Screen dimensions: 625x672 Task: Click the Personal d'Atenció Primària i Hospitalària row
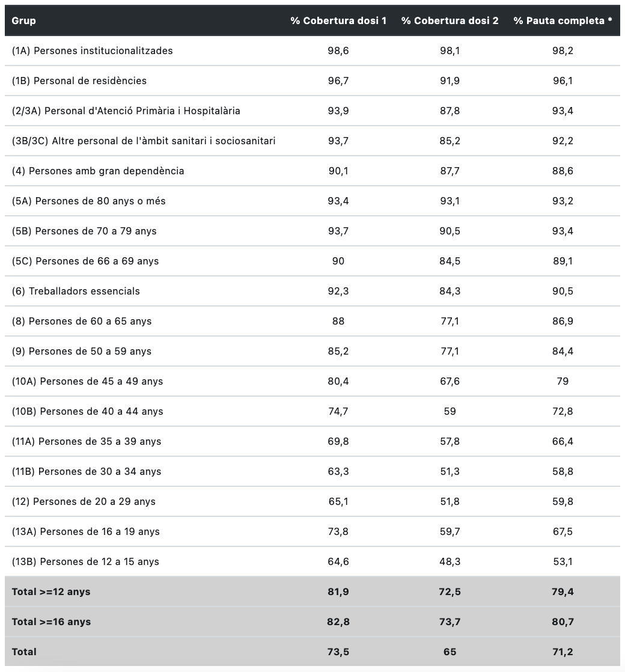tap(126, 111)
